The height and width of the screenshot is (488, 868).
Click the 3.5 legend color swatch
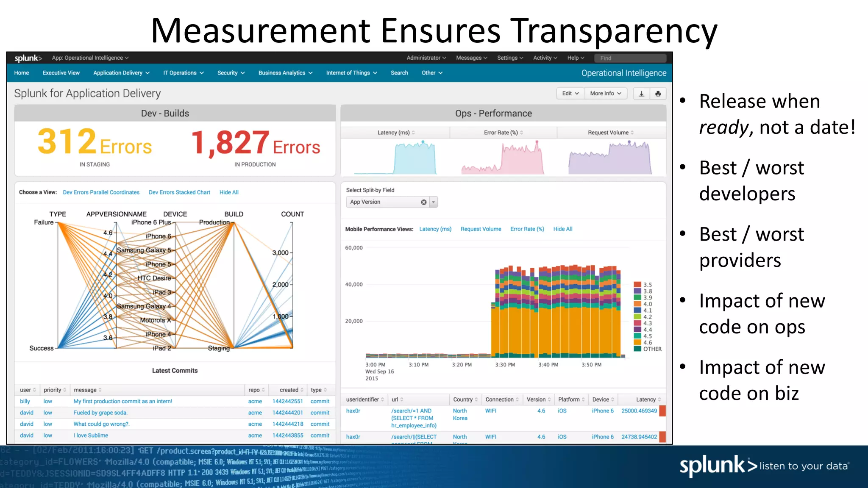click(637, 285)
